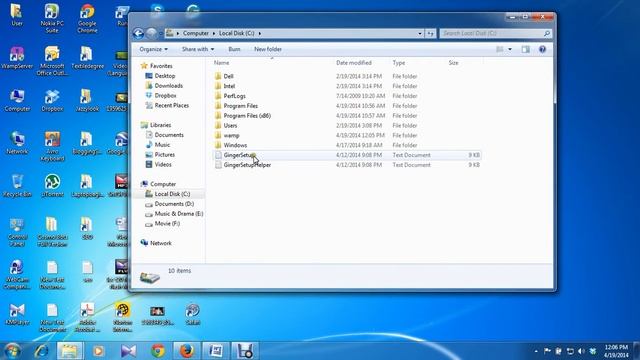Click Network in the navigation pane
This screenshot has height=360, width=640.
(x=161, y=243)
